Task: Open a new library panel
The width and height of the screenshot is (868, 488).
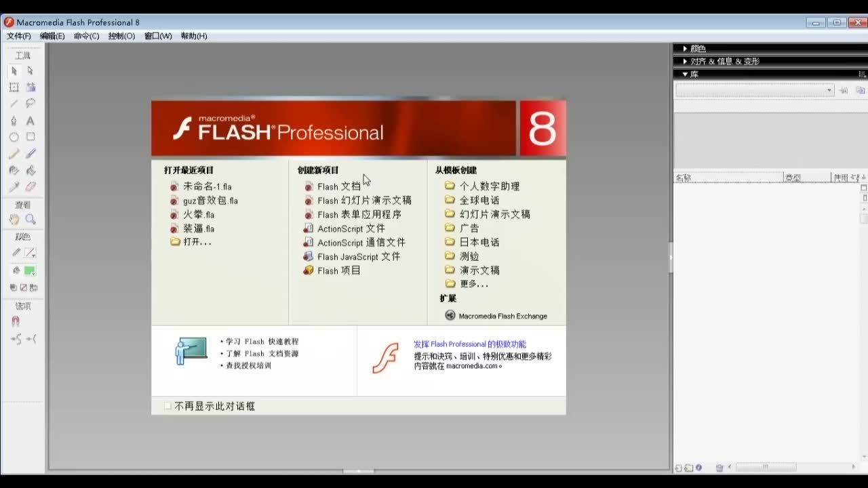Action: pyautogui.click(x=861, y=90)
